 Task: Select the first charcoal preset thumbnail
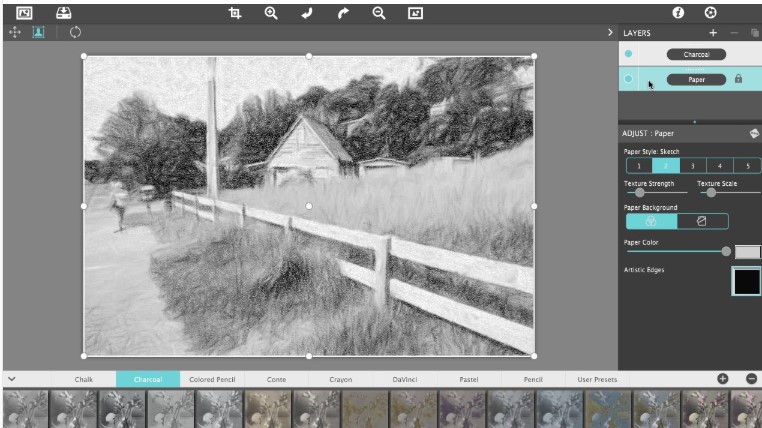coord(25,409)
